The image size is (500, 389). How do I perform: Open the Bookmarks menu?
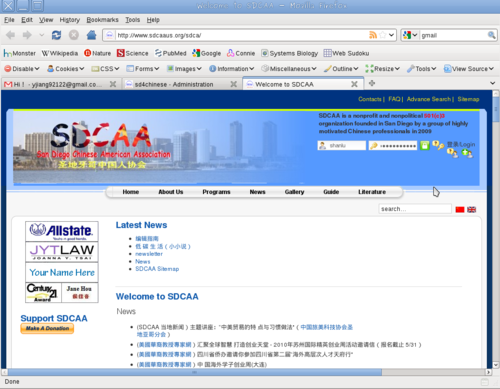click(x=102, y=20)
